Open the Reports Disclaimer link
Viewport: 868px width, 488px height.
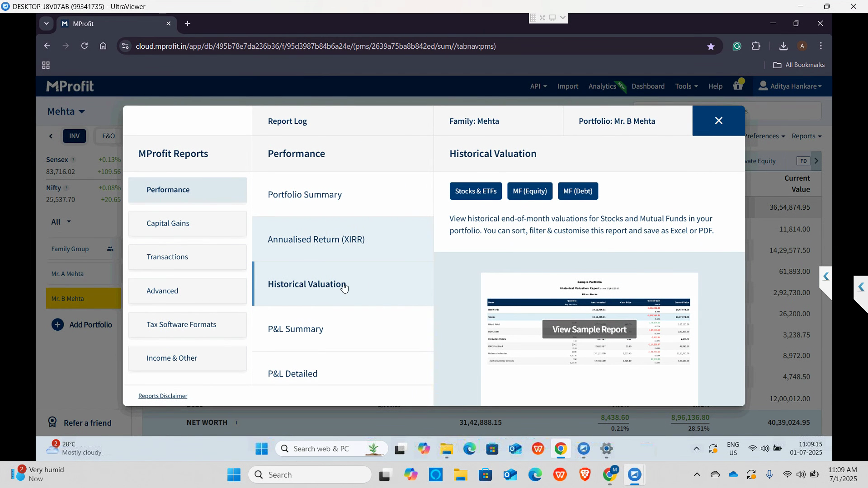163,396
